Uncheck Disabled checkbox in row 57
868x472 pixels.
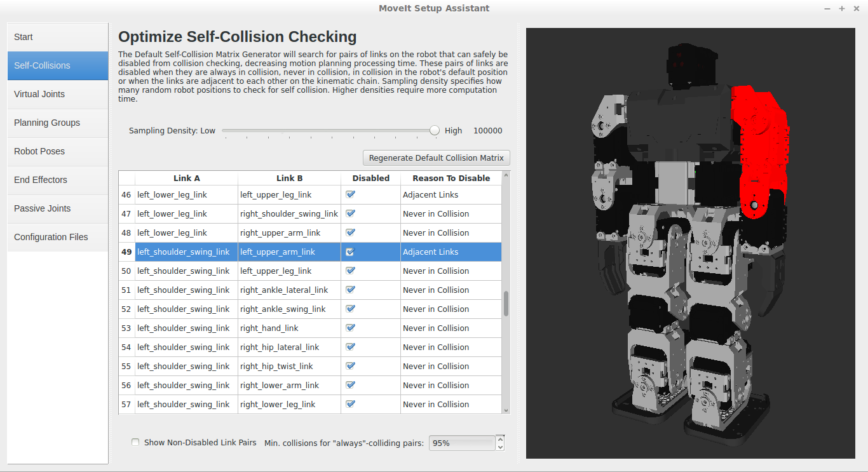pos(351,404)
